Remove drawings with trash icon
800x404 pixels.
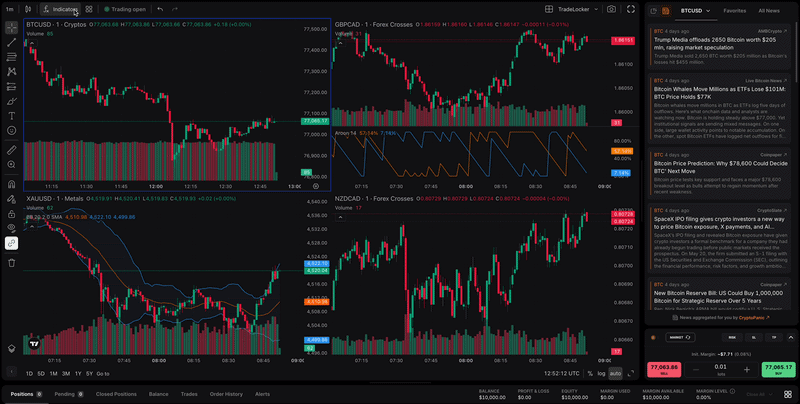[12, 263]
